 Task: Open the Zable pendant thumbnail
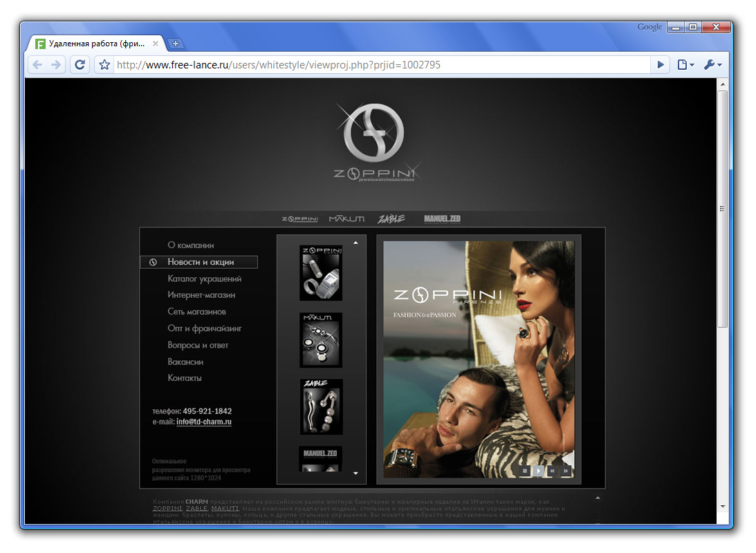[x=321, y=407]
